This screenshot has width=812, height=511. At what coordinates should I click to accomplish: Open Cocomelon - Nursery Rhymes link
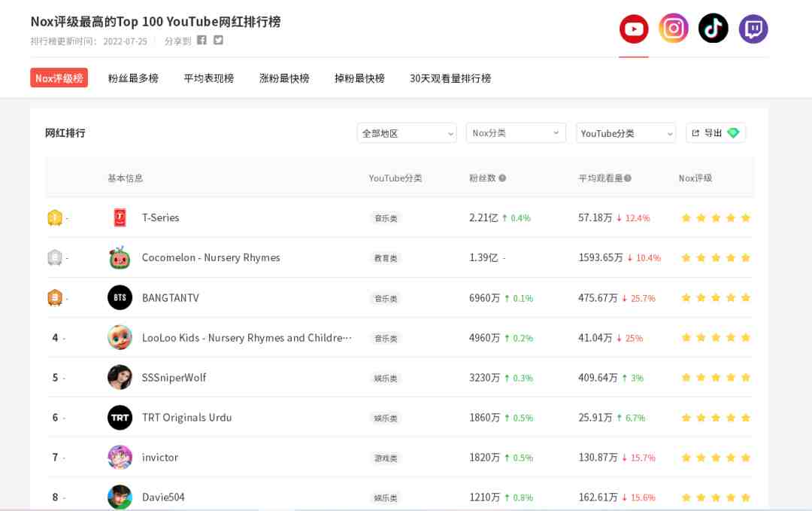pyautogui.click(x=211, y=257)
